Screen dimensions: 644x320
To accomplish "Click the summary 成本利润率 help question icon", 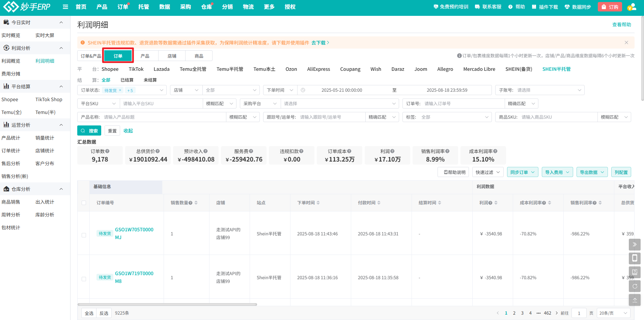I will 495,151.
